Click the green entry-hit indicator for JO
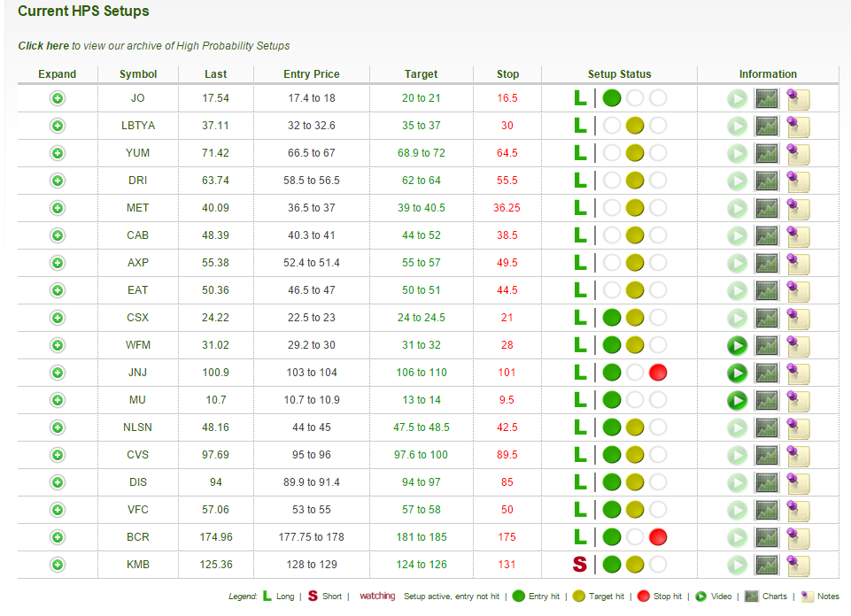Image resolution: width=851 pixels, height=616 pixels. tap(611, 98)
